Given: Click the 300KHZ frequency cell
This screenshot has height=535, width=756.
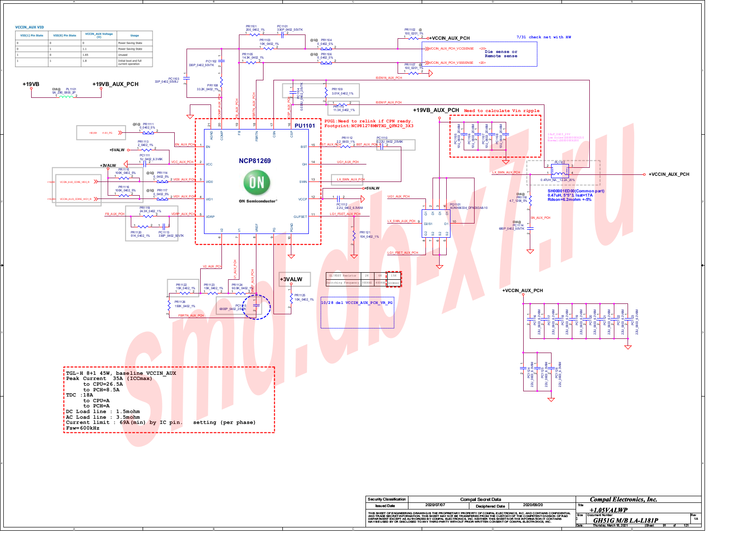Looking at the screenshot, I should click(x=367, y=283).
